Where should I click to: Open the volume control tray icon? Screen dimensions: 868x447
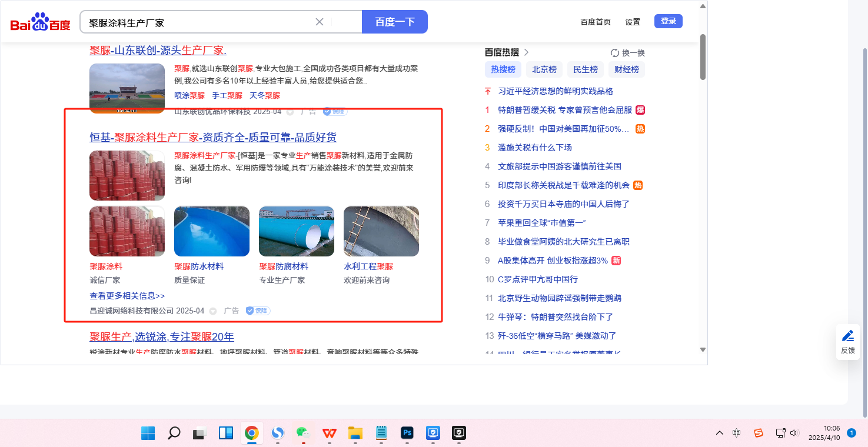(794, 433)
